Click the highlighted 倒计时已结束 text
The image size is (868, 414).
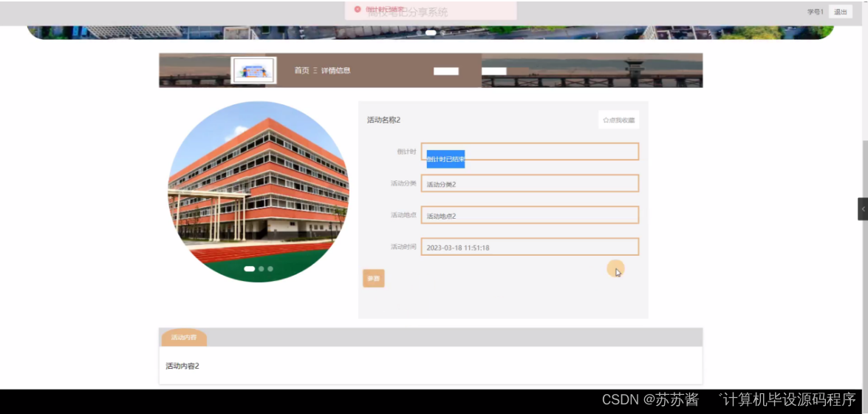tap(445, 159)
